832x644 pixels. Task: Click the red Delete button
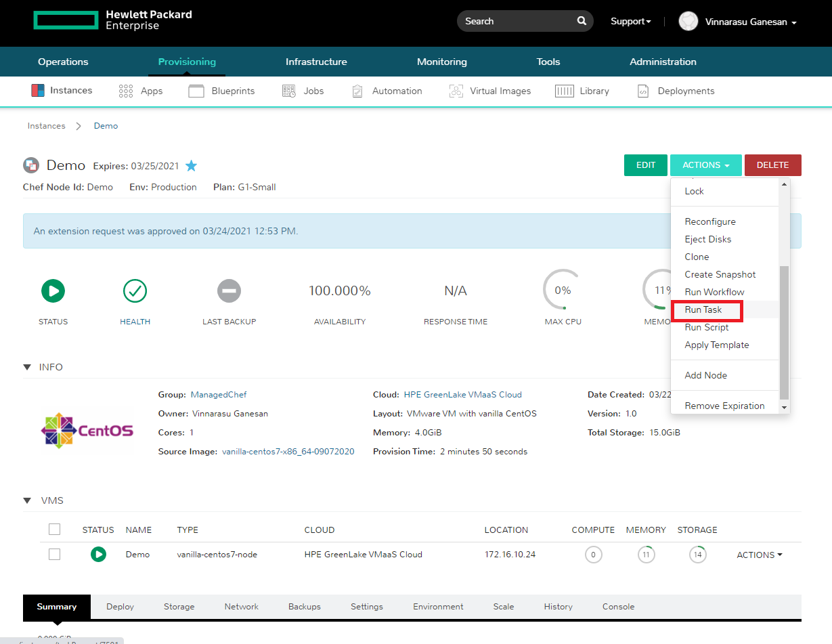tap(772, 165)
